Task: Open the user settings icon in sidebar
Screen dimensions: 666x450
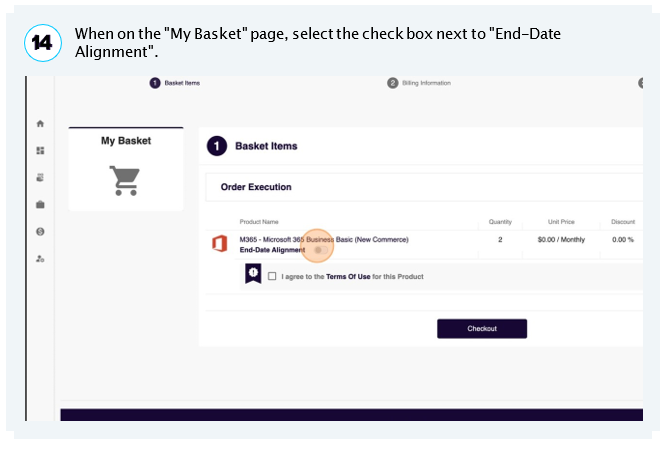Action: tap(40, 259)
